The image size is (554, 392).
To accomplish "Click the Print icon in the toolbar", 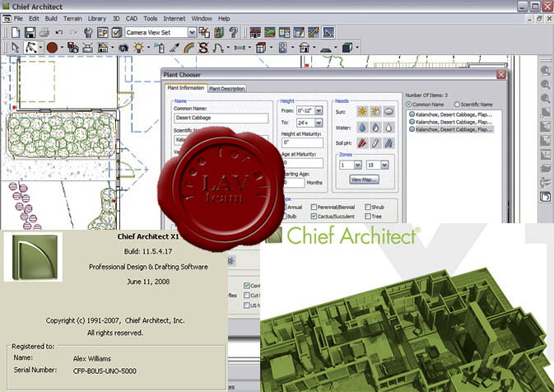I will [44, 32].
